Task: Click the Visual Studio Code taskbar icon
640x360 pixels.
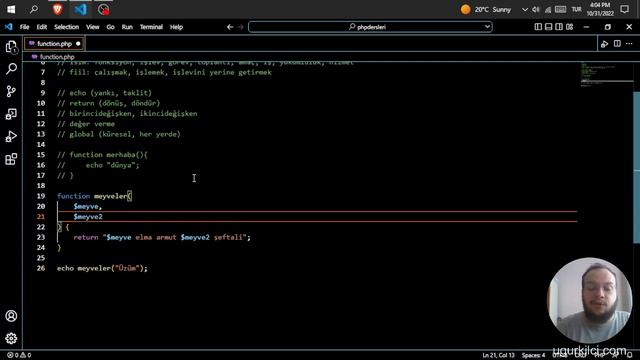Action: point(80,9)
